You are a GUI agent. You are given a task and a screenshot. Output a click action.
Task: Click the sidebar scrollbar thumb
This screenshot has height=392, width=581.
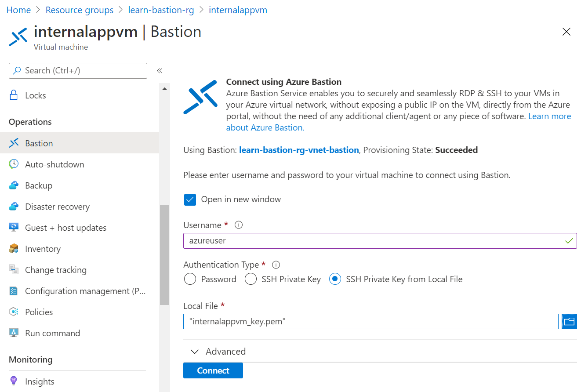tap(164, 255)
